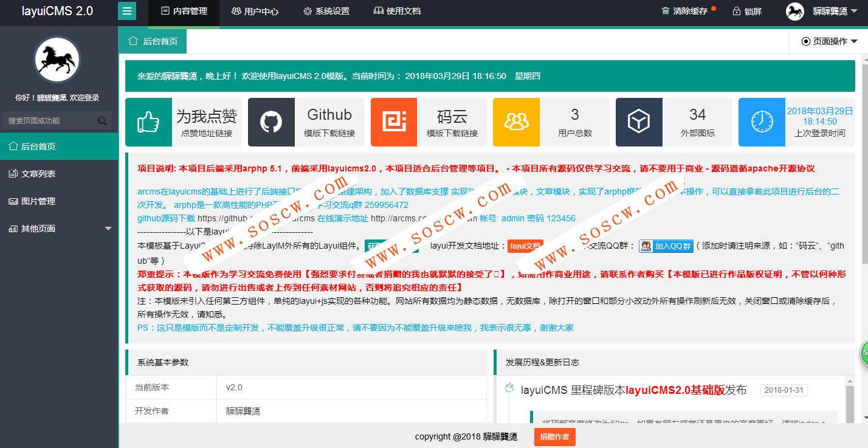This screenshot has width=868, height=448.
Task: Click the 发展历程&更新日志 panel header
Action: (675, 362)
